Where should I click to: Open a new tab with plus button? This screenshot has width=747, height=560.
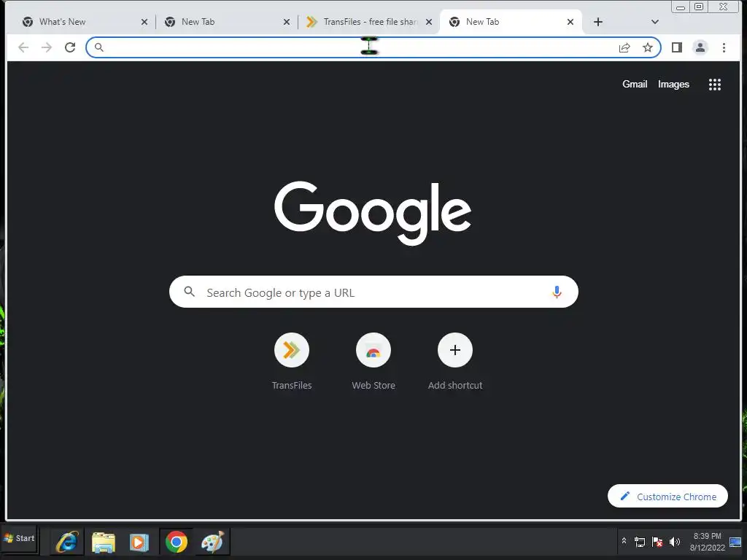(x=598, y=22)
